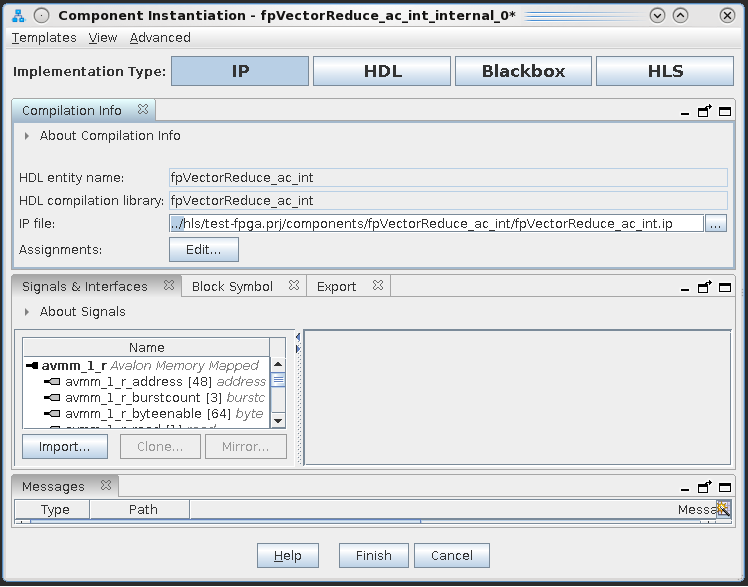
Task: Switch to Compilation Info tab
Action: pyautogui.click(x=72, y=111)
